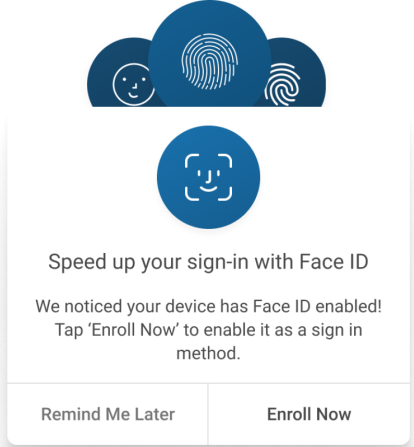Click quoted 'Enroll Now' in the description
This screenshot has width=414, height=447.
[x=134, y=330]
